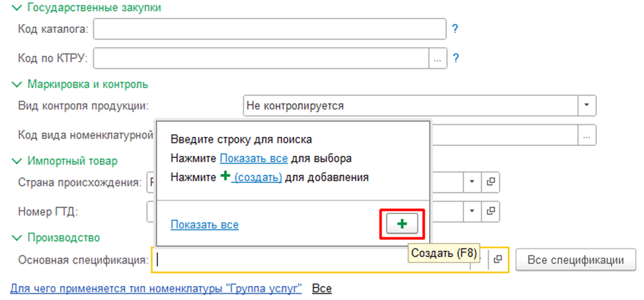644x300 pixels.
Task: Focus the Основная спецификация input field
Action: point(312,260)
